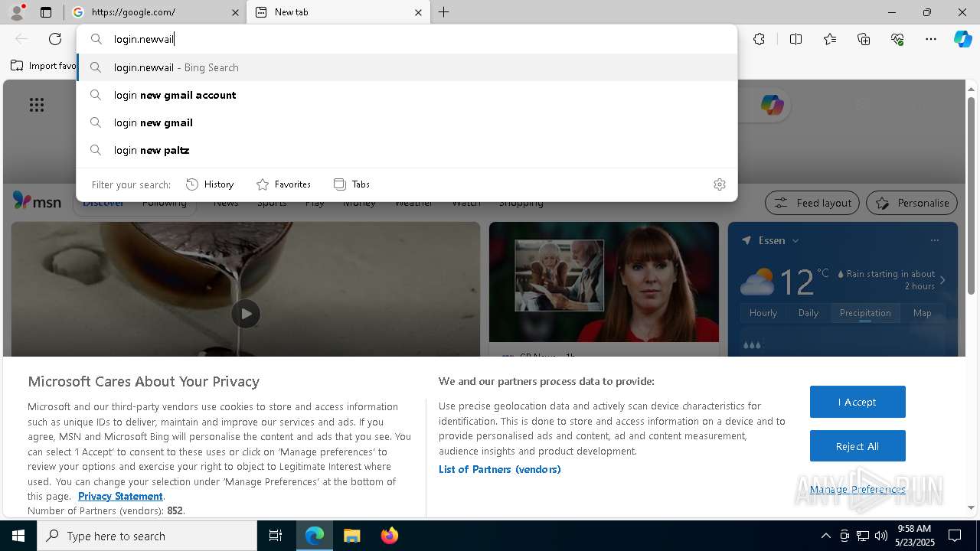Open the news story thumbnail with woman
This screenshot has width=980, height=551.
[604, 282]
